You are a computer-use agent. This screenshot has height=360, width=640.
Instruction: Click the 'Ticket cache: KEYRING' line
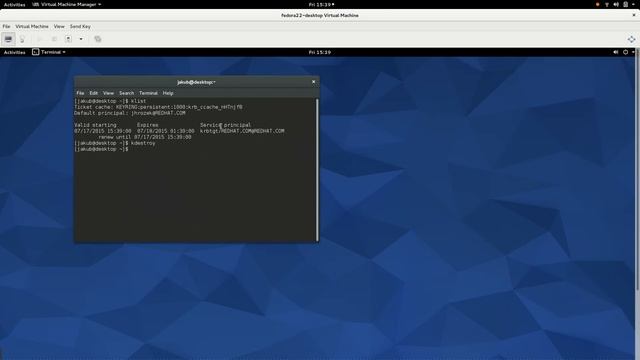click(x=158, y=107)
